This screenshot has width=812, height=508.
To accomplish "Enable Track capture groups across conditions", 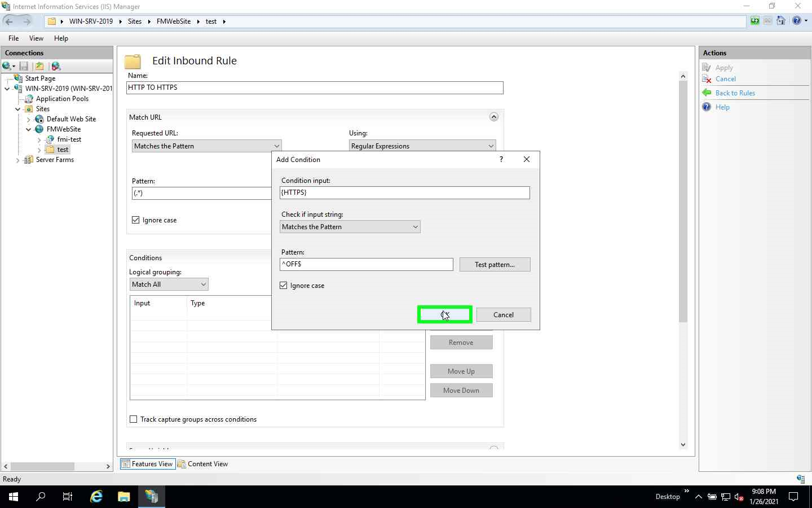I will tap(134, 419).
